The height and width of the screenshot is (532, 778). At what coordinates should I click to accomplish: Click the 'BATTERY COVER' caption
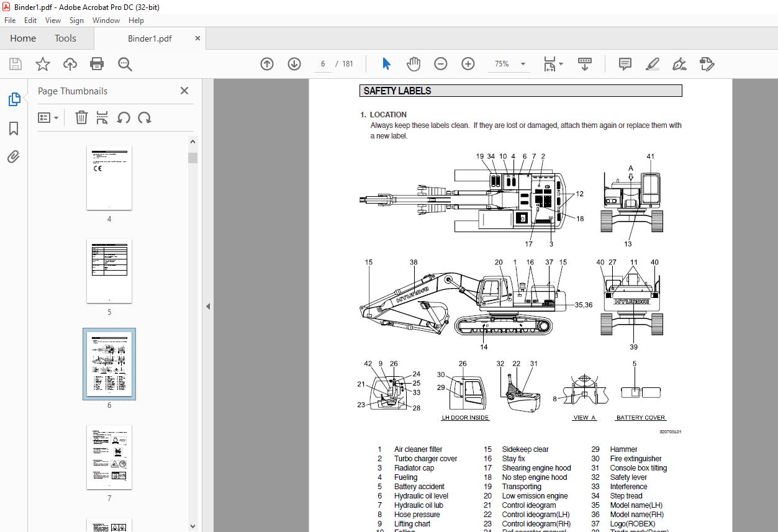tap(641, 418)
